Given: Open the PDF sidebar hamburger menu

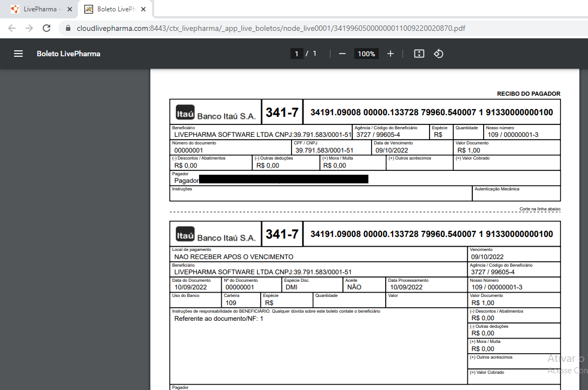Looking at the screenshot, I should click(x=18, y=54).
